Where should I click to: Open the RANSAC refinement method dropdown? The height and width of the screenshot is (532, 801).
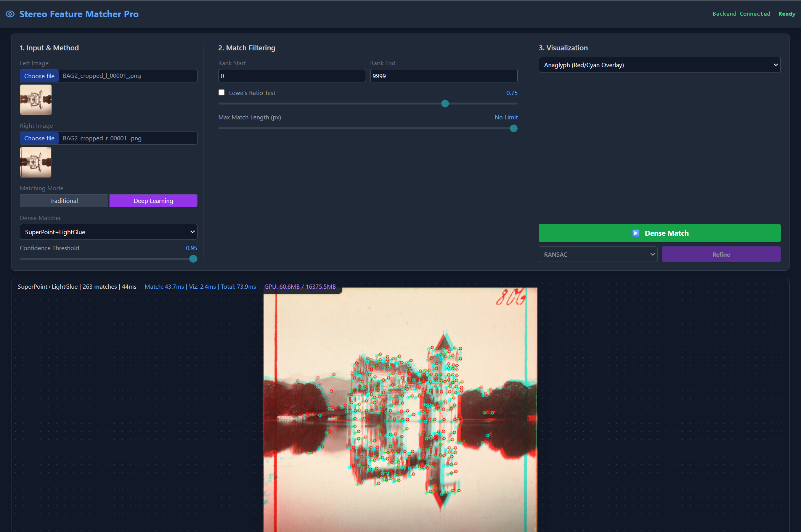(598, 254)
